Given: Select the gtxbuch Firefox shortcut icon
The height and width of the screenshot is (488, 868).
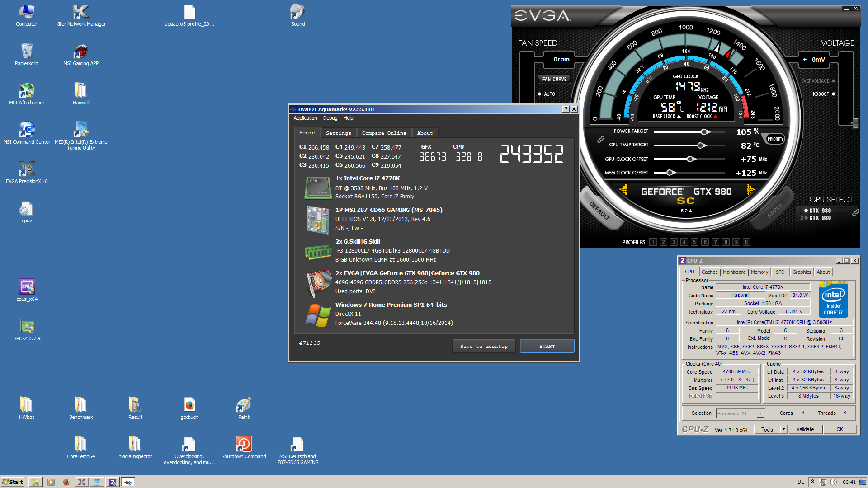Looking at the screenshot, I should point(189,408).
